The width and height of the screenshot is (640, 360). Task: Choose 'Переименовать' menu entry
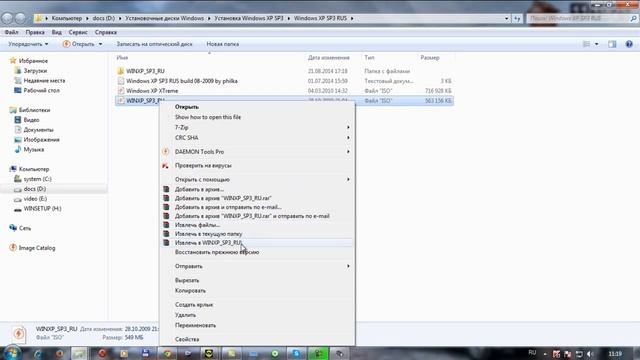[x=257, y=325]
